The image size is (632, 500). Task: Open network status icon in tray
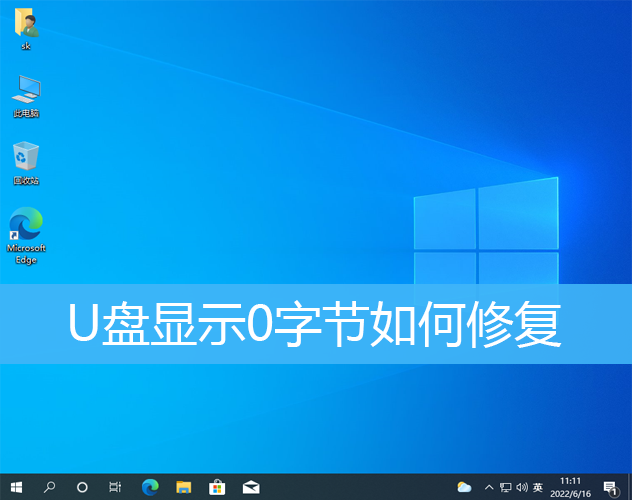505,487
